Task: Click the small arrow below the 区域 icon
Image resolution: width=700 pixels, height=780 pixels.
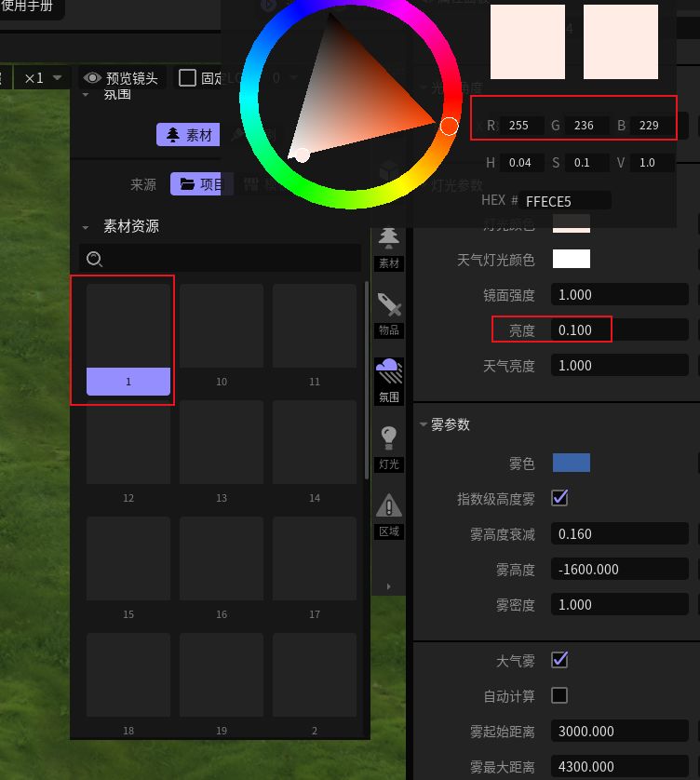Action: (388, 586)
